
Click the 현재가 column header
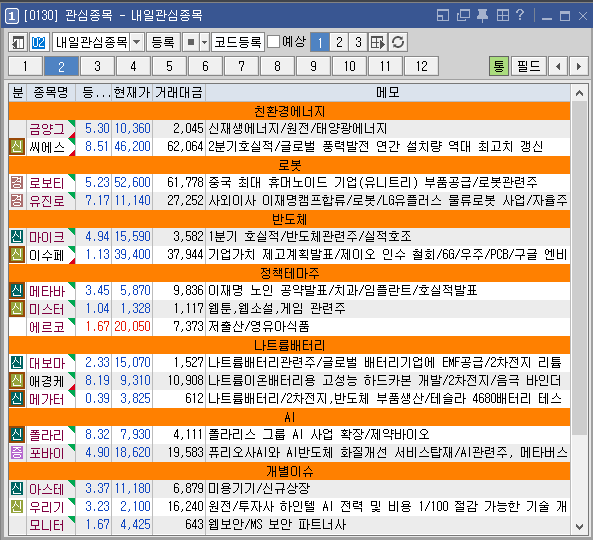132,93
